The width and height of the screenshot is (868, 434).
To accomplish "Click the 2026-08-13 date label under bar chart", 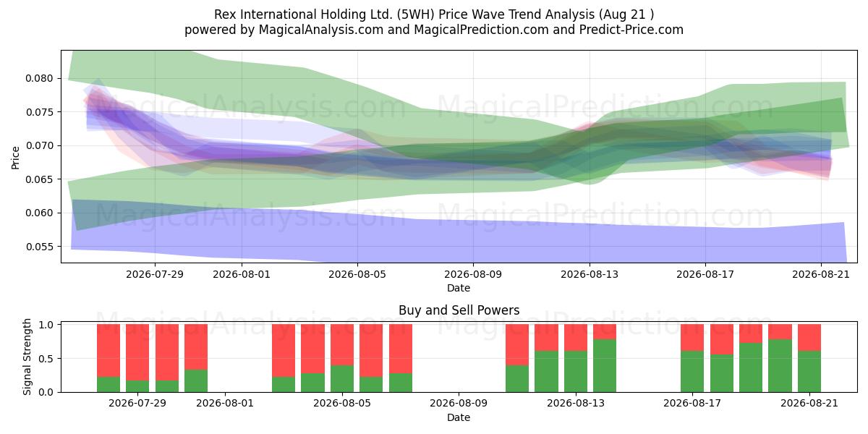I will pos(576,404).
